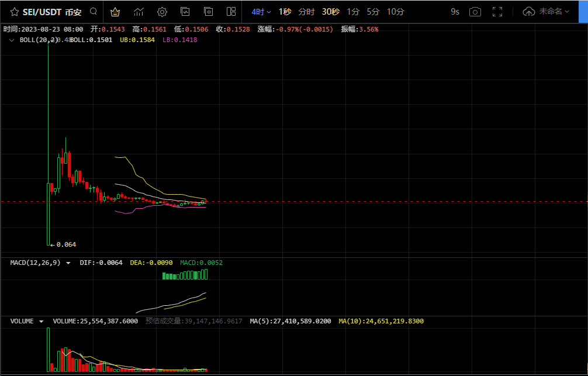Open the symbol search magnifier
Screen dimensions: 588x376
click(x=94, y=12)
